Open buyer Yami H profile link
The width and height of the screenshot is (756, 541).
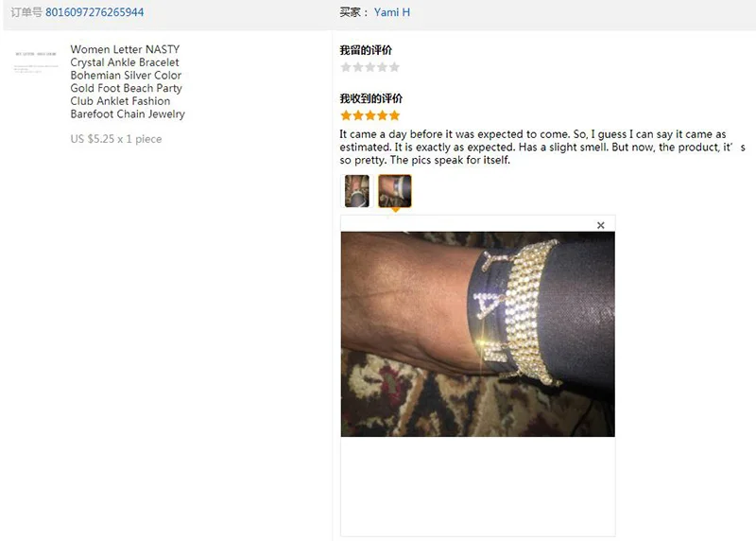point(392,12)
